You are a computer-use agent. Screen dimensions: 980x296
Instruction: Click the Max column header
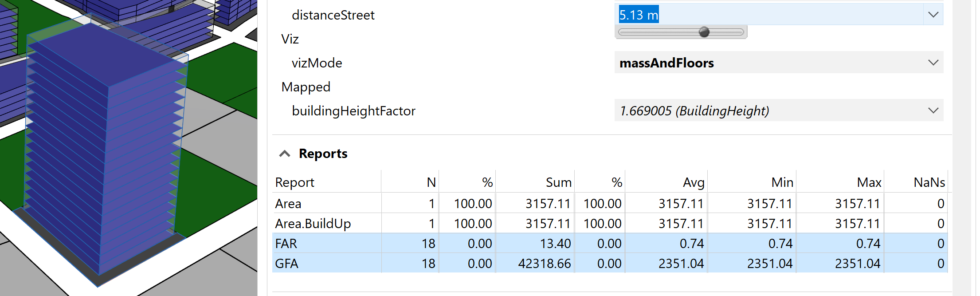869,182
